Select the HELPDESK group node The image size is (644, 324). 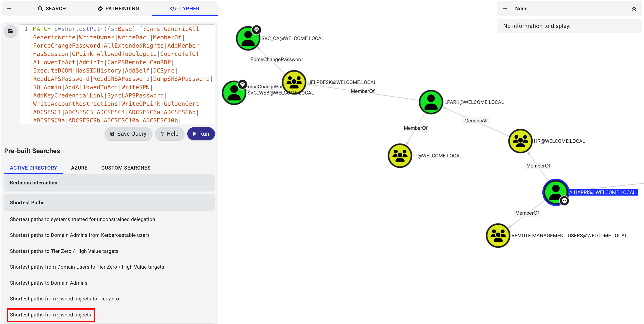point(294,82)
